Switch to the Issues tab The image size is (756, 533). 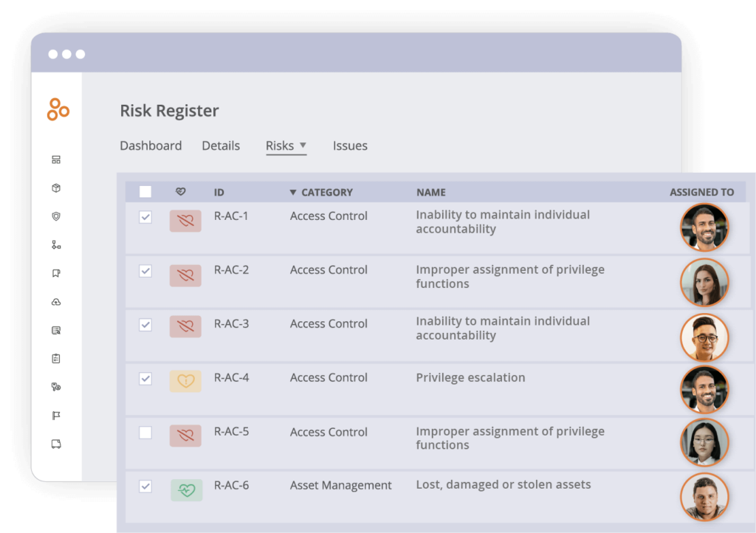tap(350, 145)
